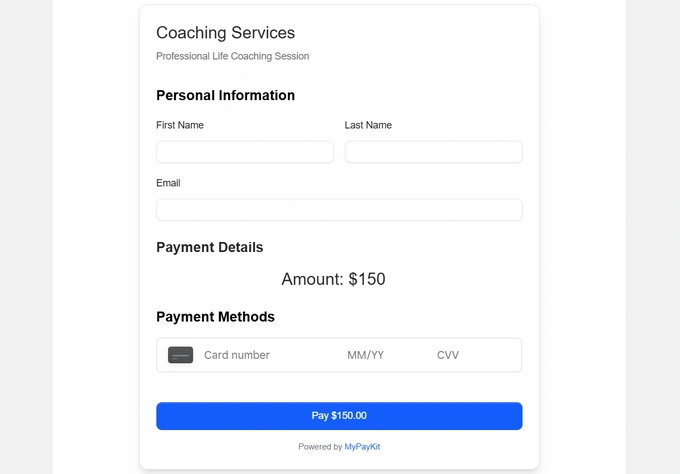Click the First Name label

pyautogui.click(x=180, y=125)
